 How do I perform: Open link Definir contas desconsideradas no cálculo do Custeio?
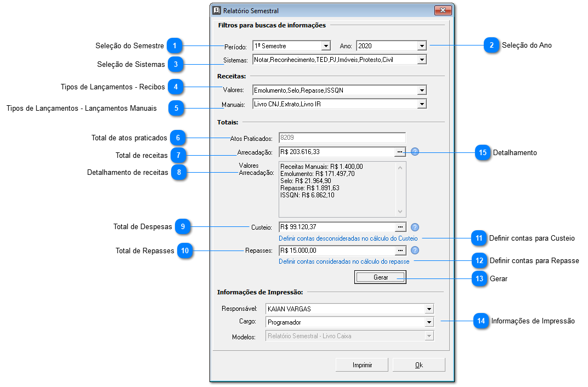348,238
